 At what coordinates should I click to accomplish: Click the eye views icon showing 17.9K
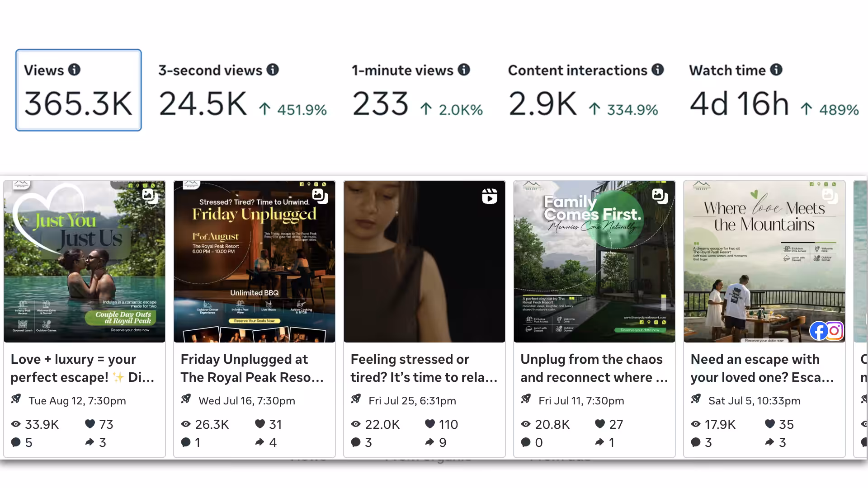pyautogui.click(x=696, y=424)
